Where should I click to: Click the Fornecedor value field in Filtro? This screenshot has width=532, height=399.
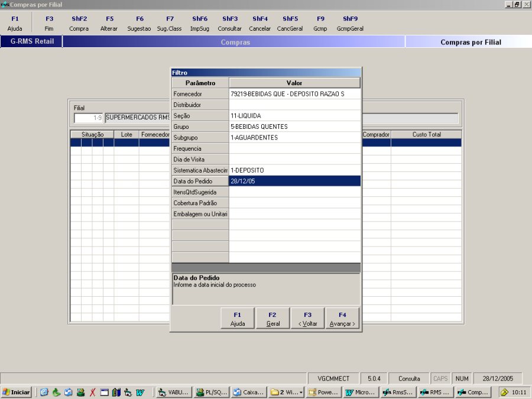click(294, 94)
